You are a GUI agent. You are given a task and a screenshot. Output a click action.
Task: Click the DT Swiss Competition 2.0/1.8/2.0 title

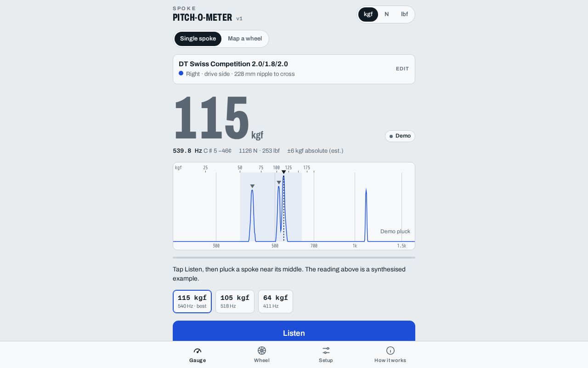(x=233, y=64)
